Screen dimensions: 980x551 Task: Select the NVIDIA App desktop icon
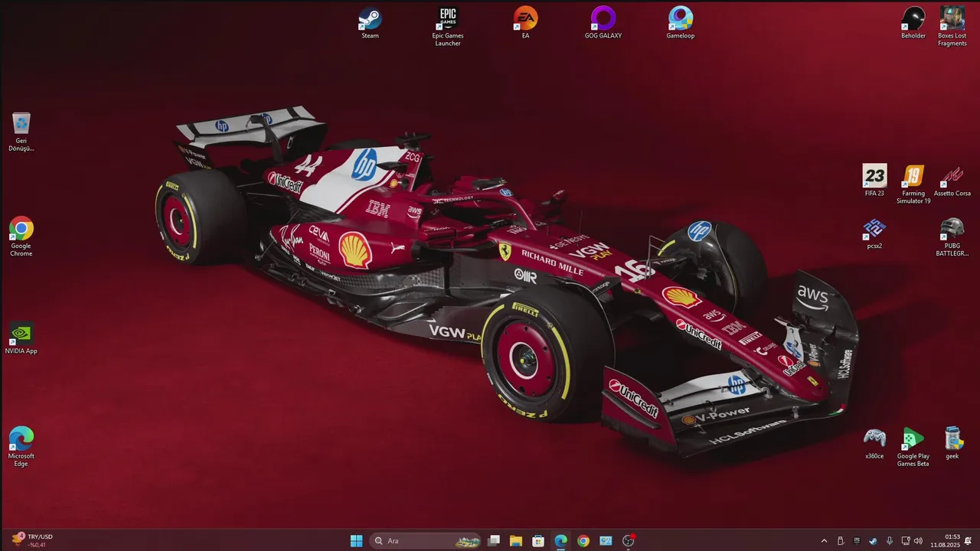(x=21, y=338)
